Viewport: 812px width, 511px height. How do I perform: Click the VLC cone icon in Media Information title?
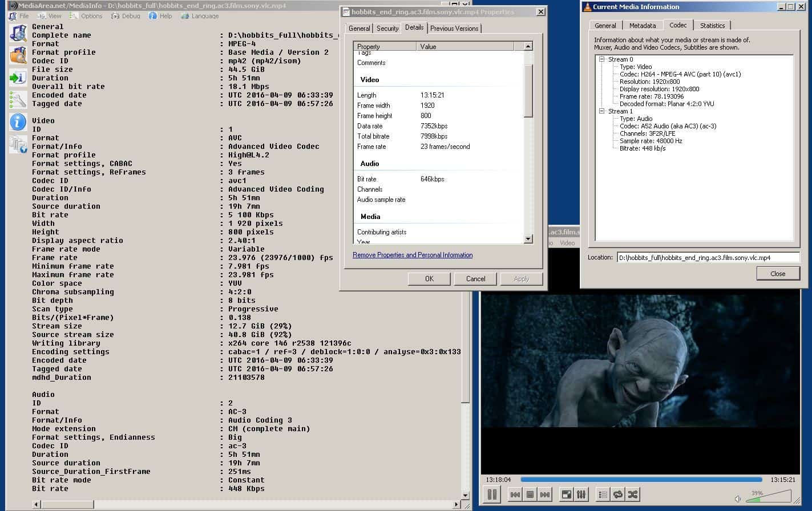click(x=587, y=7)
